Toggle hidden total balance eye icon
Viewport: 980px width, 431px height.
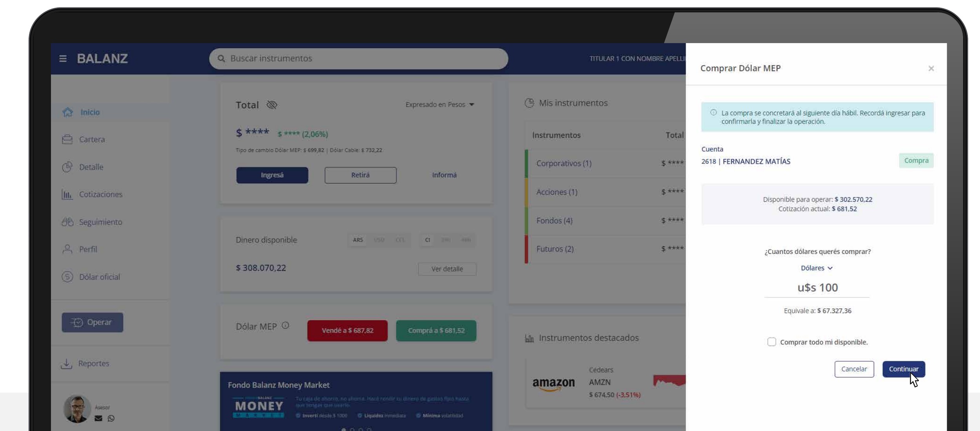(x=272, y=105)
